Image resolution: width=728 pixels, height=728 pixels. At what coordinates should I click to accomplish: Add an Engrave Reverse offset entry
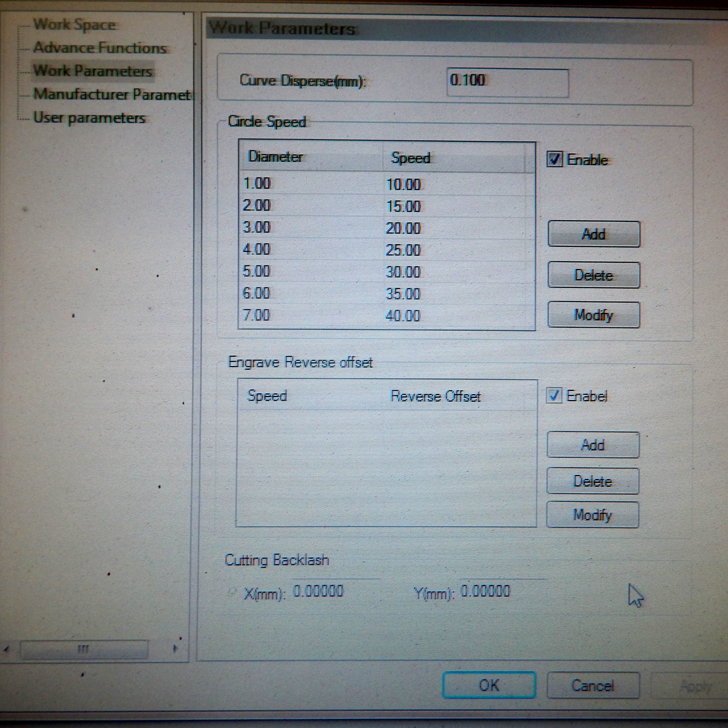pos(593,445)
